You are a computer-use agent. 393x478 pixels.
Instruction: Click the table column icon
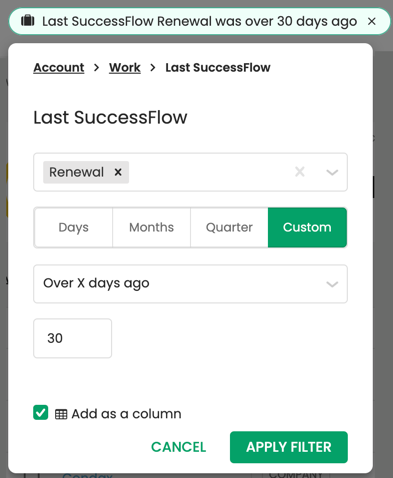click(x=61, y=414)
